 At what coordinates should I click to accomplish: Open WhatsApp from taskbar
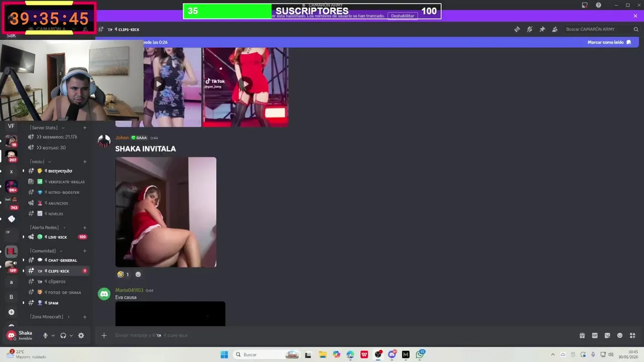pyautogui.click(x=422, y=354)
